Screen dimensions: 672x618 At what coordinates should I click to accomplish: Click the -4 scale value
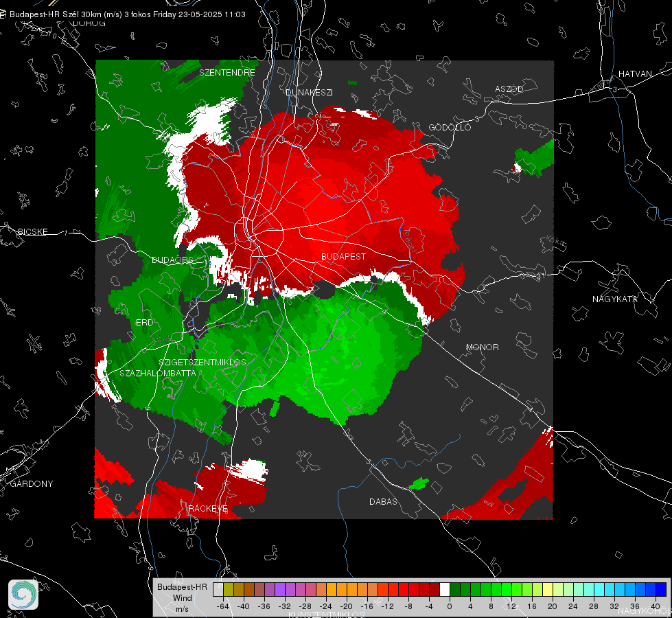(x=429, y=606)
